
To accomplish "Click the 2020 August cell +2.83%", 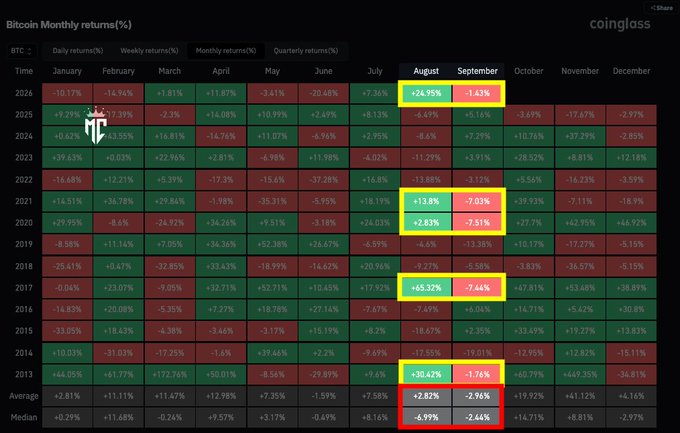I will (x=426, y=223).
